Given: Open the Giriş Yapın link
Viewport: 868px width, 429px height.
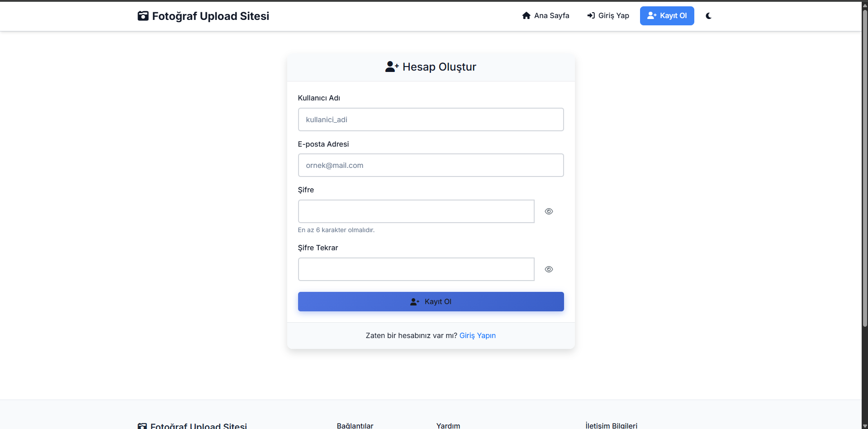Looking at the screenshot, I should (477, 336).
